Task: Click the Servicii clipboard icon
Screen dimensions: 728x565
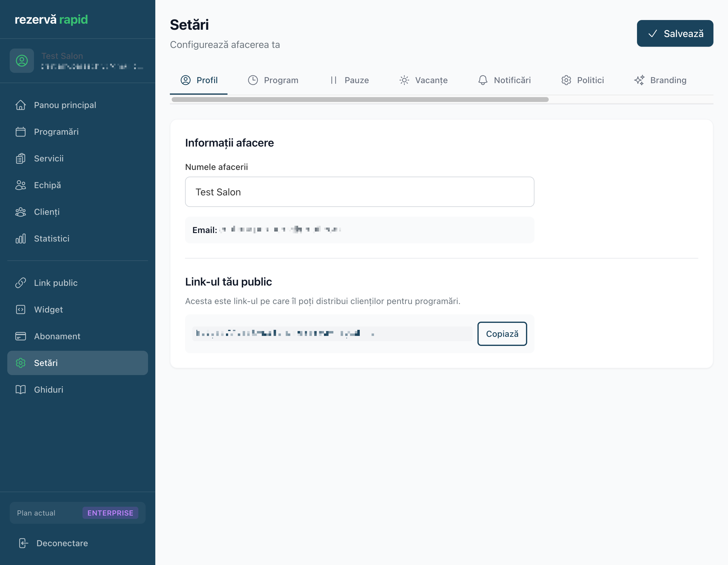Action: coord(21,158)
